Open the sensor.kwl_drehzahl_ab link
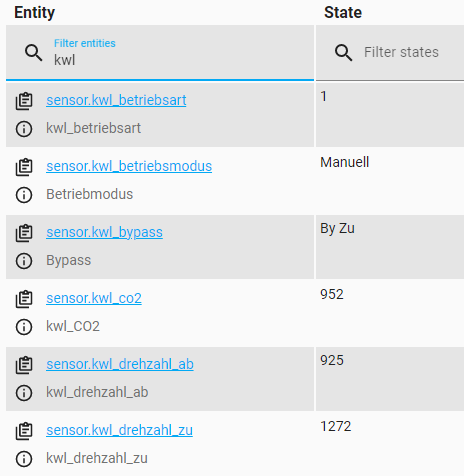 pos(120,364)
